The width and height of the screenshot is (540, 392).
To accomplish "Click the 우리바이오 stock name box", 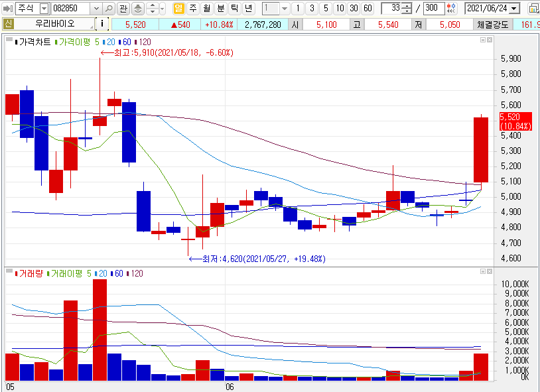I will [54, 24].
